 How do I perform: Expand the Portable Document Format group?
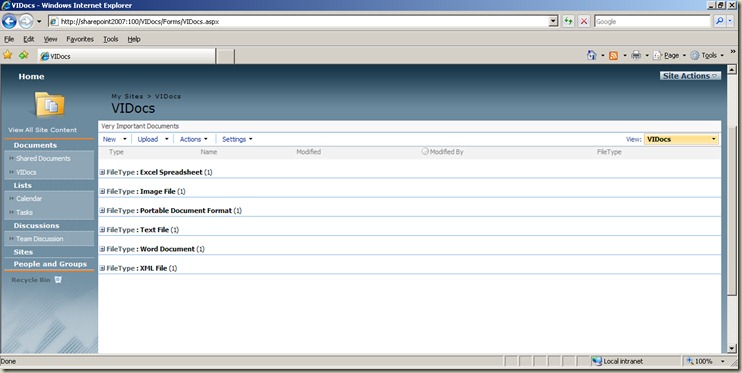tap(102, 211)
